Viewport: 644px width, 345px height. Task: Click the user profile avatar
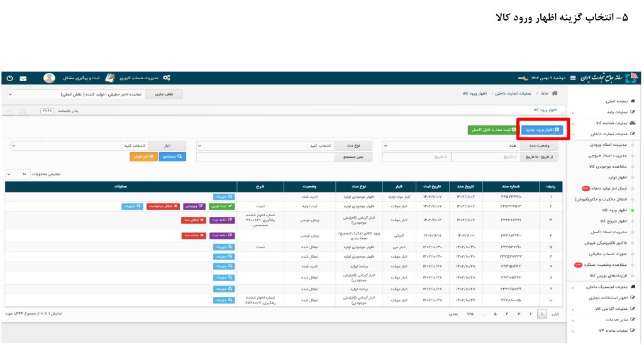[x=49, y=78]
